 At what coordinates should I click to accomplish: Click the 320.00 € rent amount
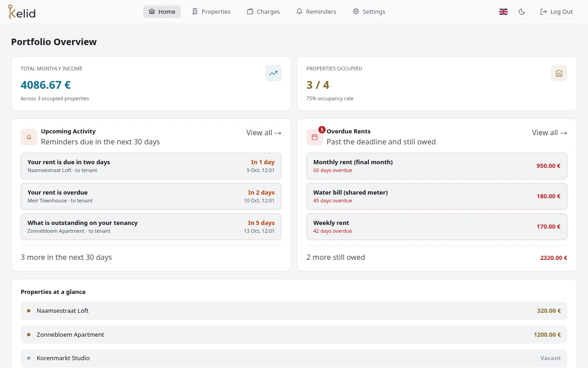tap(549, 311)
